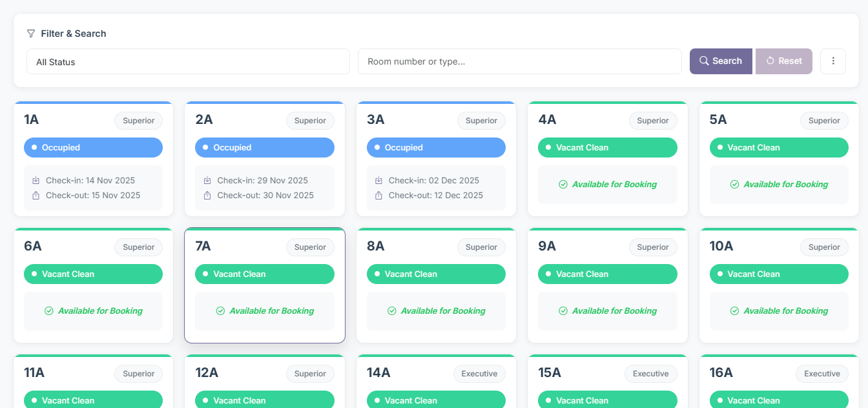Click 'Check-in: 29 Nov 2025' text
This screenshot has height=408, width=868.
pos(262,181)
